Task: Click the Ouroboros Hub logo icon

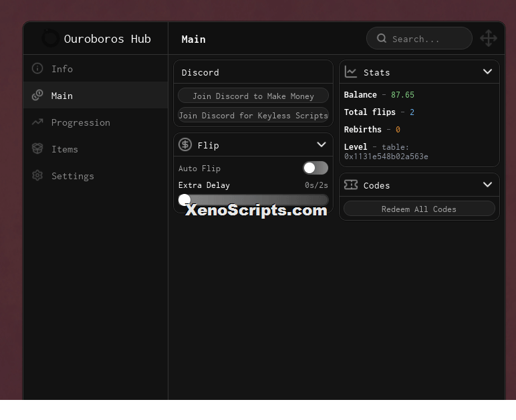Action: [50, 39]
